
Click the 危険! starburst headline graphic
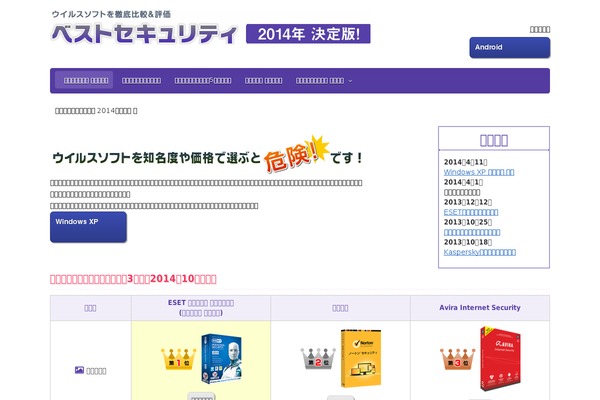coord(296,154)
